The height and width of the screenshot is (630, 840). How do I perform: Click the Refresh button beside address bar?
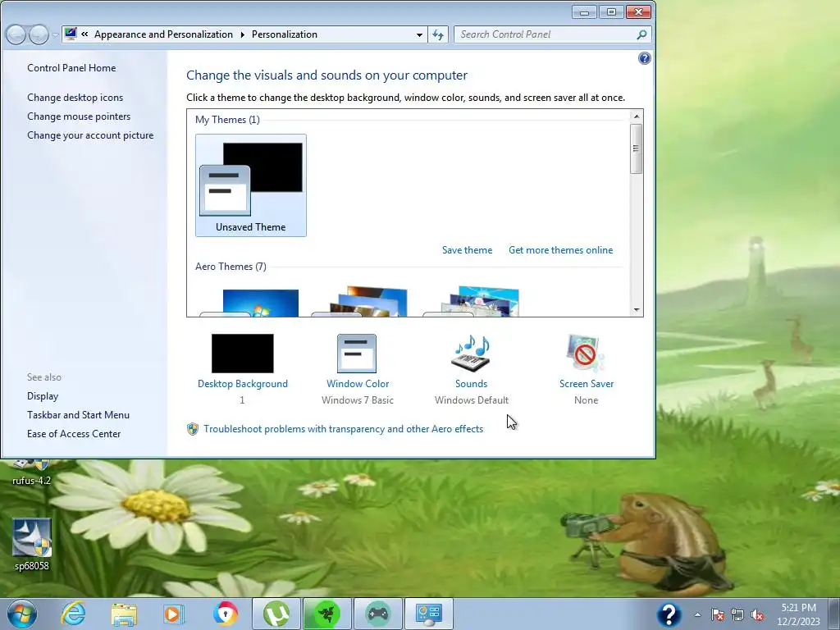tap(438, 34)
